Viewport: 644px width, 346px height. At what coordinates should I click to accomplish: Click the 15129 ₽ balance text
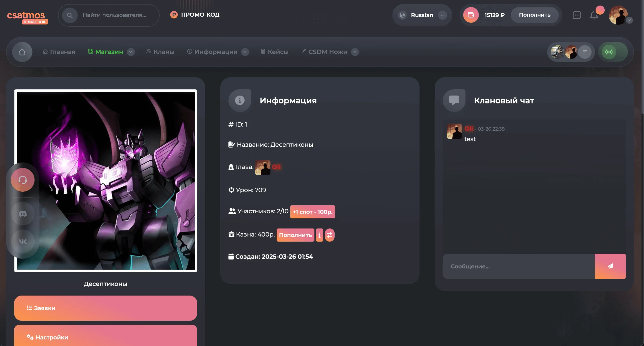coord(494,15)
